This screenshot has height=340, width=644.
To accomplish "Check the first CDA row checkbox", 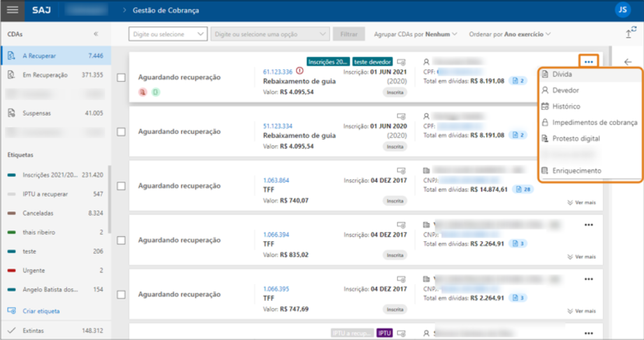I will [x=121, y=77].
